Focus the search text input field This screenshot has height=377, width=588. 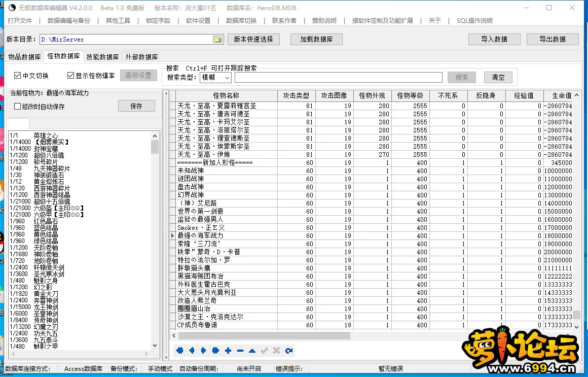pos(339,77)
